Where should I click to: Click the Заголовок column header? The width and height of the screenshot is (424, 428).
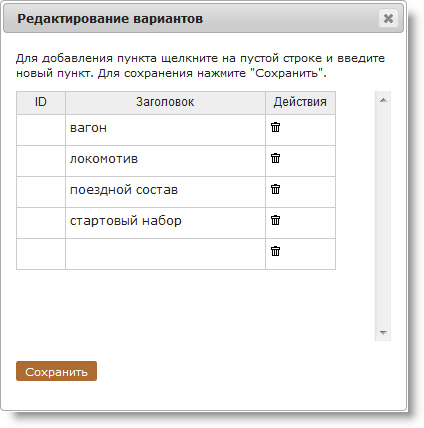coord(165,103)
